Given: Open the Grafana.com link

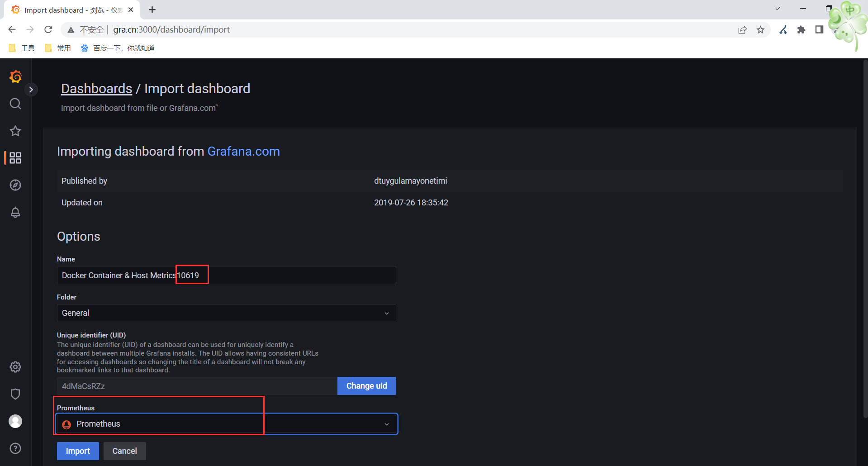Looking at the screenshot, I should tap(243, 151).
